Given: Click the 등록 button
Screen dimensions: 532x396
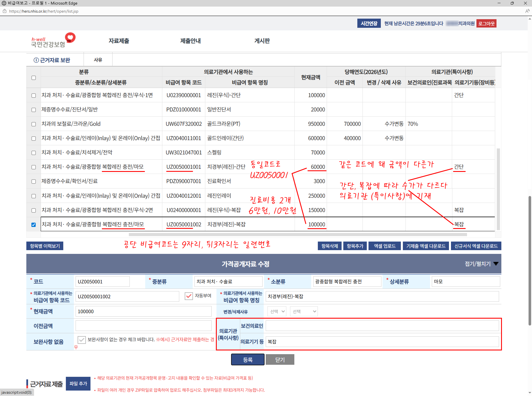Looking at the screenshot, I should 248,360.
